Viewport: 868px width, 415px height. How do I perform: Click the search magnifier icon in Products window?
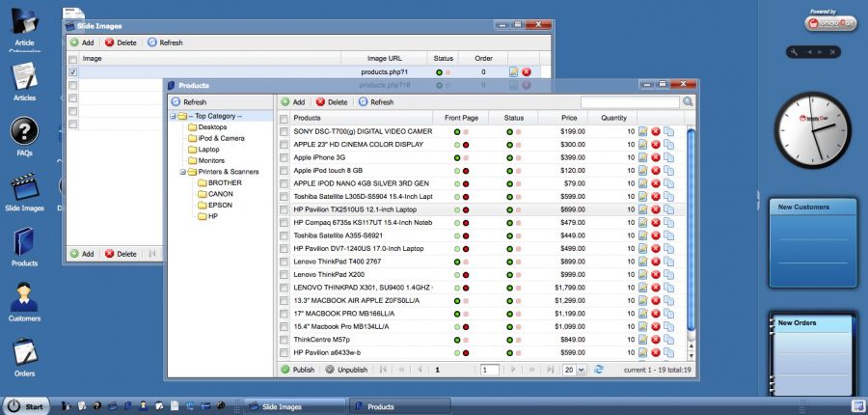[x=688, y=102]
